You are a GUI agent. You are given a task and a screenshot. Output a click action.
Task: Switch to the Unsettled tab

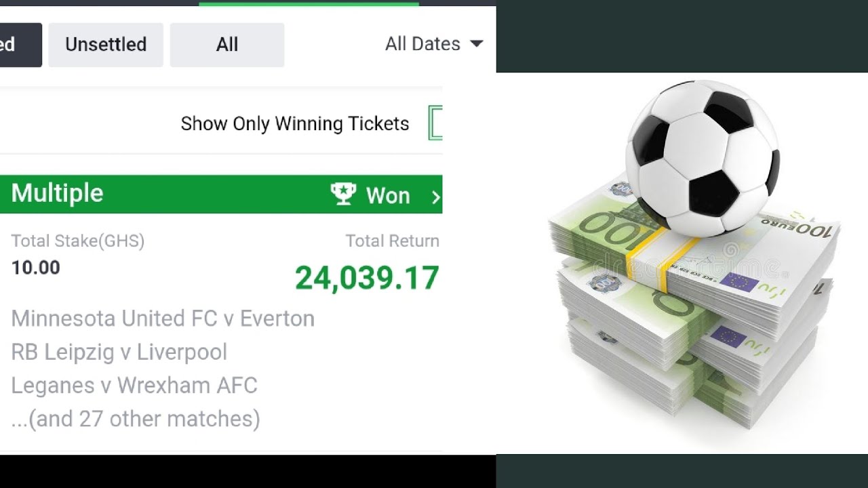click(106, 45)
